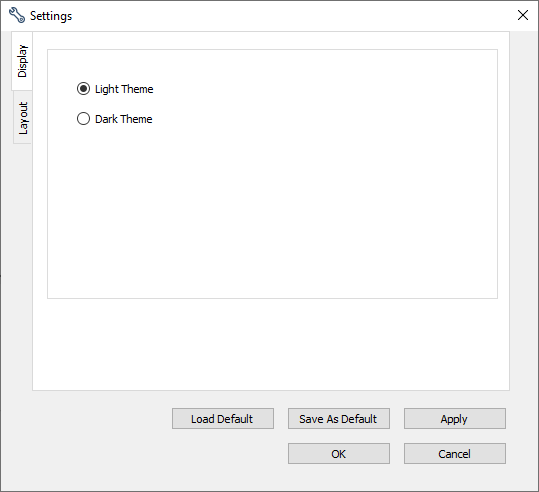539x492 pixels.
Task: Click the empty title bar area
Action: point(292,15)
